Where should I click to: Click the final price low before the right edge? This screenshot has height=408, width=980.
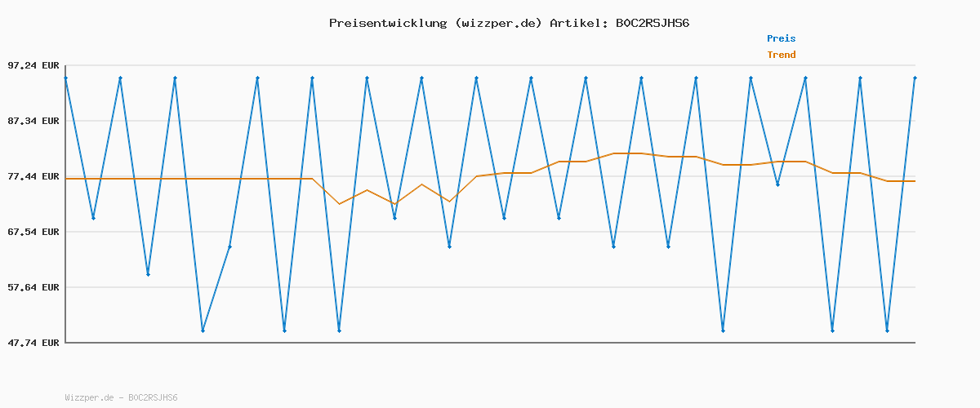pyautogui.click(x=887, y=330)
